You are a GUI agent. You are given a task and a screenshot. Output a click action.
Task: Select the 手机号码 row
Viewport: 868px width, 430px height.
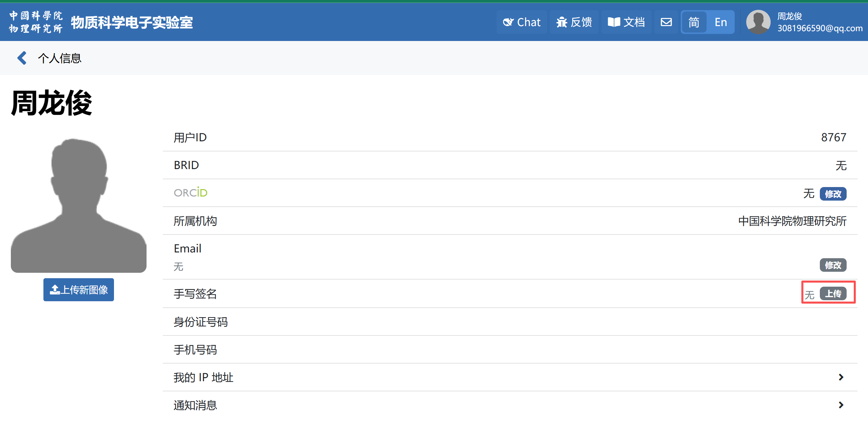click(x=195, y=349)
